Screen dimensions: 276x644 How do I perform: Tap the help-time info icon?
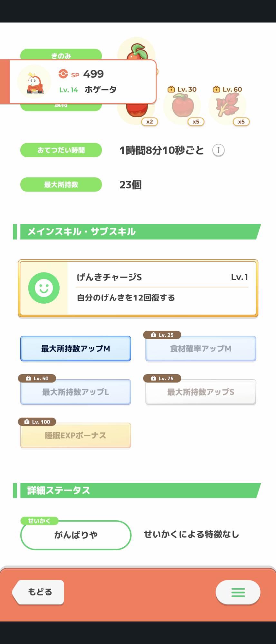(x=218, y=150)
